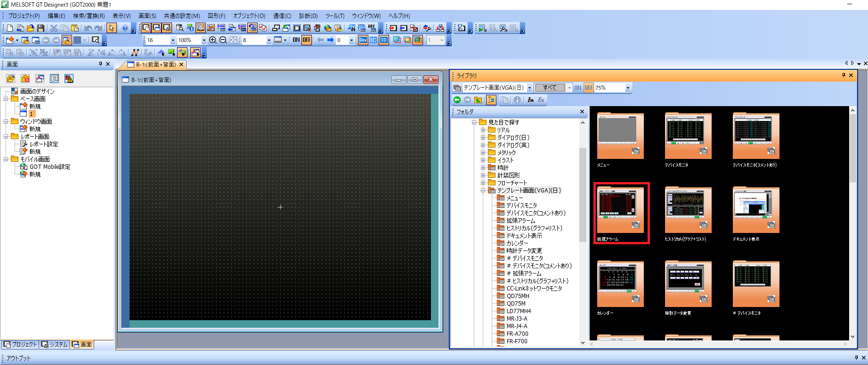
Task: Collapse the ベース画面 tree node
Action: click(x=6, y=99)
